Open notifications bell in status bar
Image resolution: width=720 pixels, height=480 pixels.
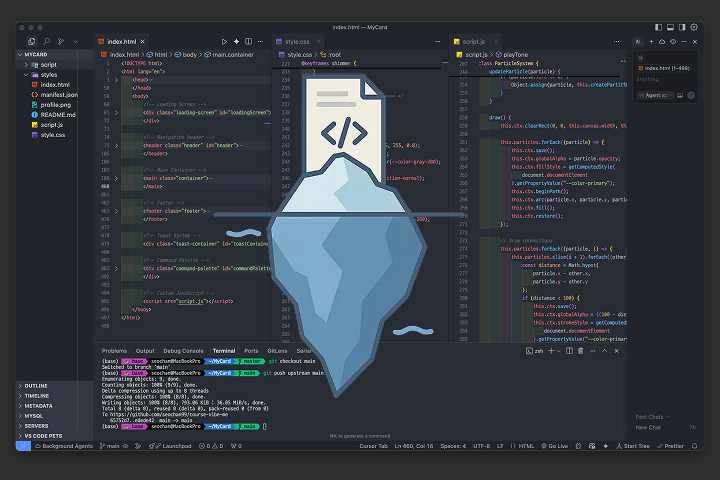click(x=694, y=446)
